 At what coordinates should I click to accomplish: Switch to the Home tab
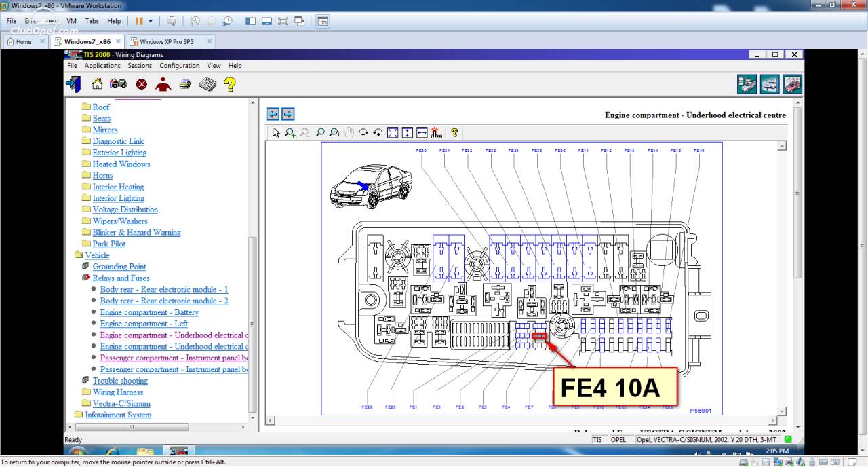24,41
